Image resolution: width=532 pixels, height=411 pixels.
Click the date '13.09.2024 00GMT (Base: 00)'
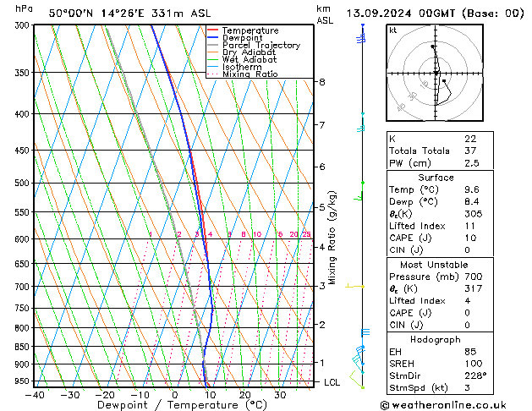click(x=435, y=14)
